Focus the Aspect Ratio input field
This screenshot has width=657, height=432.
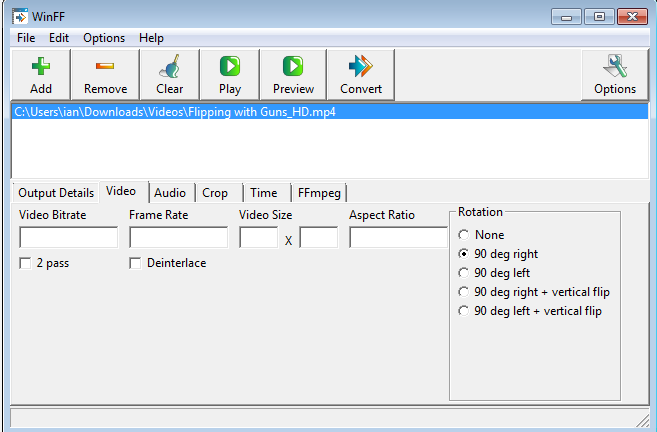coord(398,238)
